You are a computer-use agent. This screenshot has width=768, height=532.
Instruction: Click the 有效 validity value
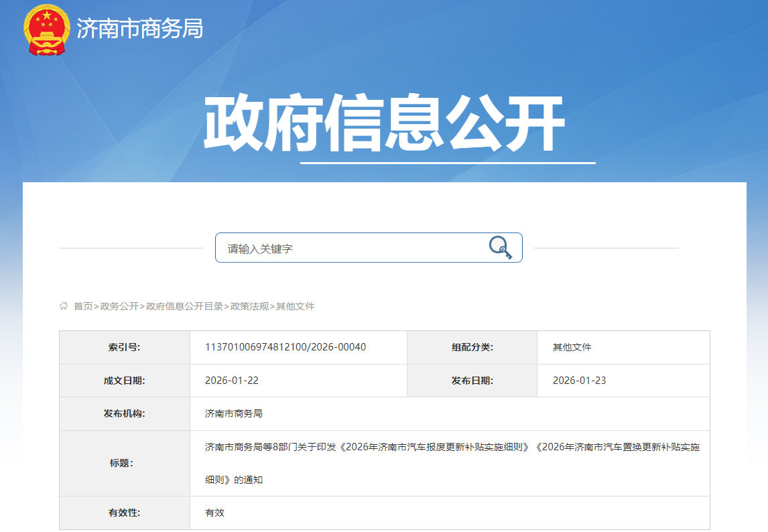(x=214, y=513)
